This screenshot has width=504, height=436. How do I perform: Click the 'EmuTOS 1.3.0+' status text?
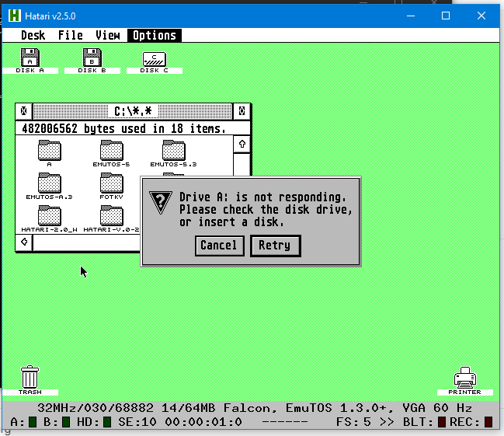[x=339, y=408]
